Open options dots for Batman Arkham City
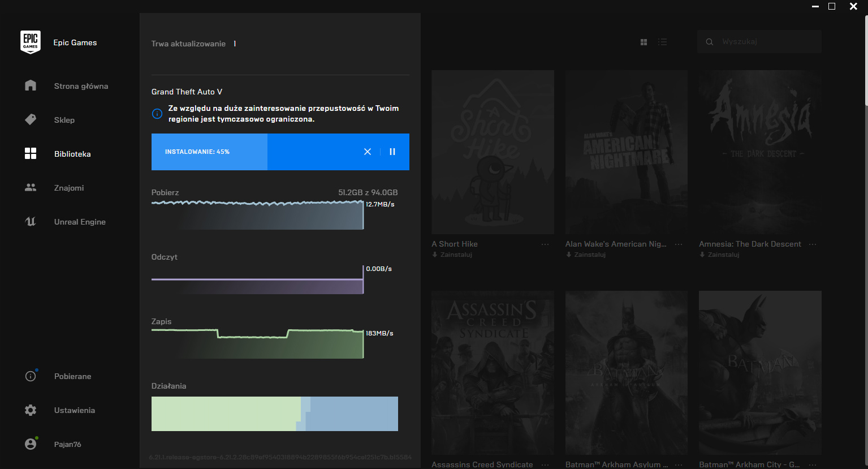Screen dimensions: 868x469 tap(813, 464)
